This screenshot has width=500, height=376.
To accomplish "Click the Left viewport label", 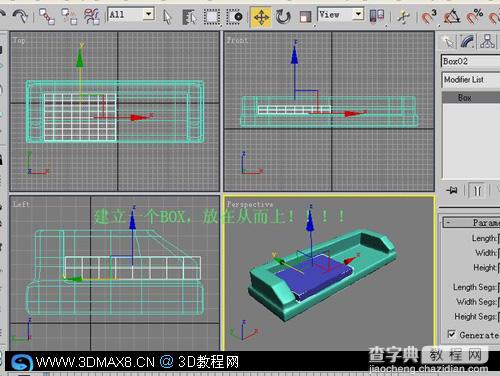I will click(x=21, y=204).
